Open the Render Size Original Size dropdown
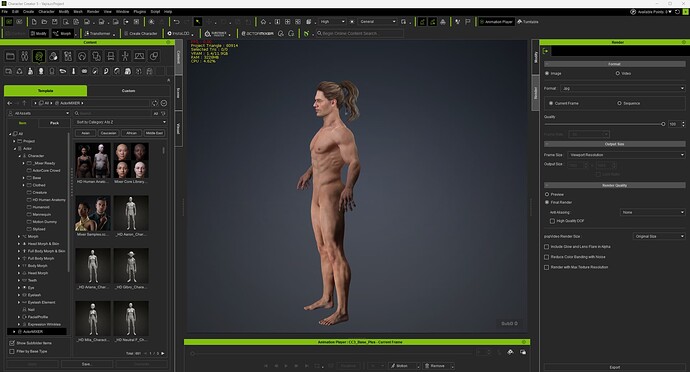 click(659, 236)
